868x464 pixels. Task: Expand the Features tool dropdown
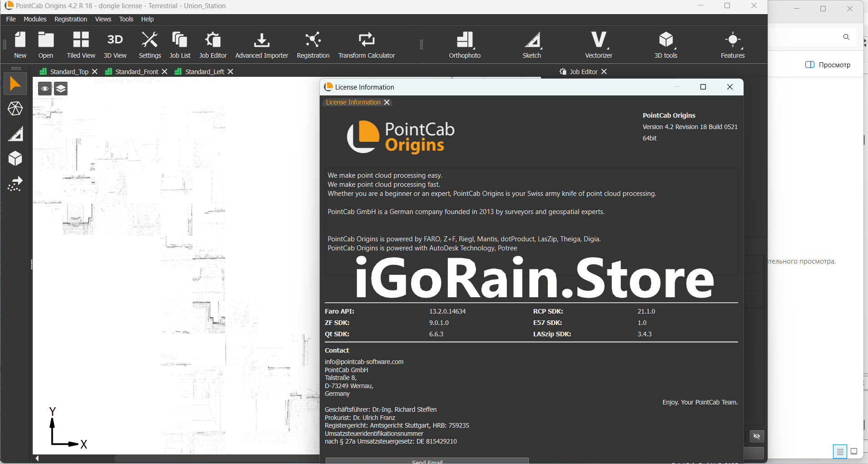(742, 48)
